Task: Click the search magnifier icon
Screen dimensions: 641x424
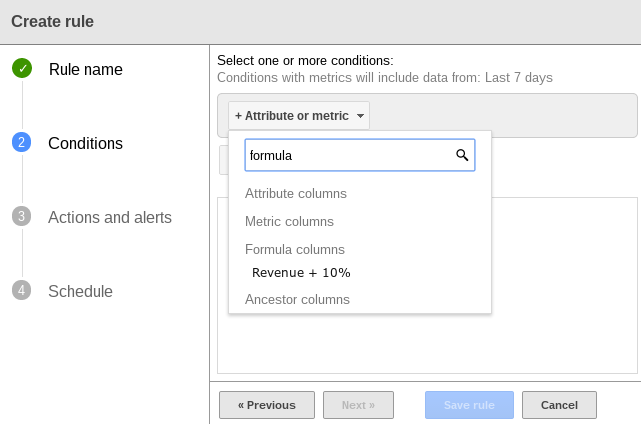Action: [x=462, y=155]
